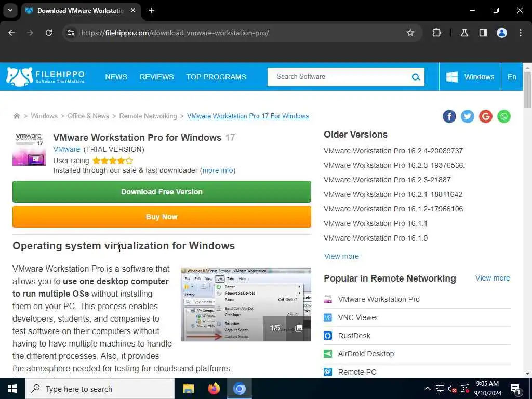This screenshot has width=532, height=399.
Task: Open Chrome Labs flask icon
Action: point(464,33)
